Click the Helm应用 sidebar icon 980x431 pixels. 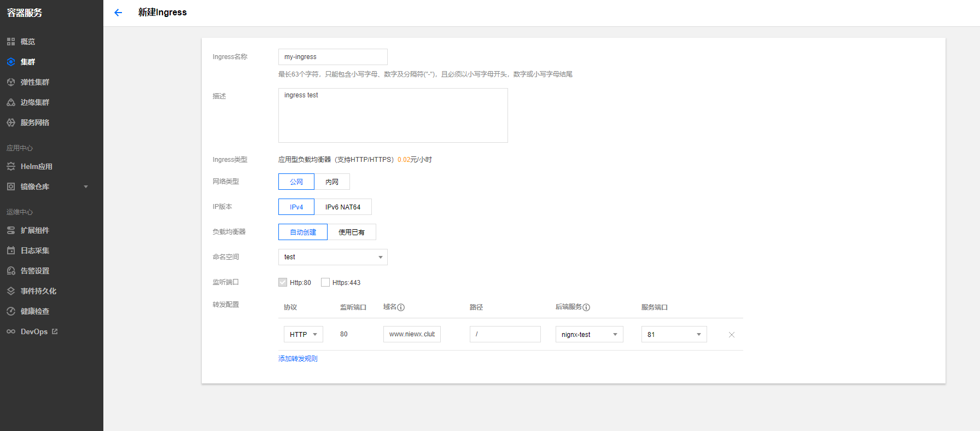11,166
